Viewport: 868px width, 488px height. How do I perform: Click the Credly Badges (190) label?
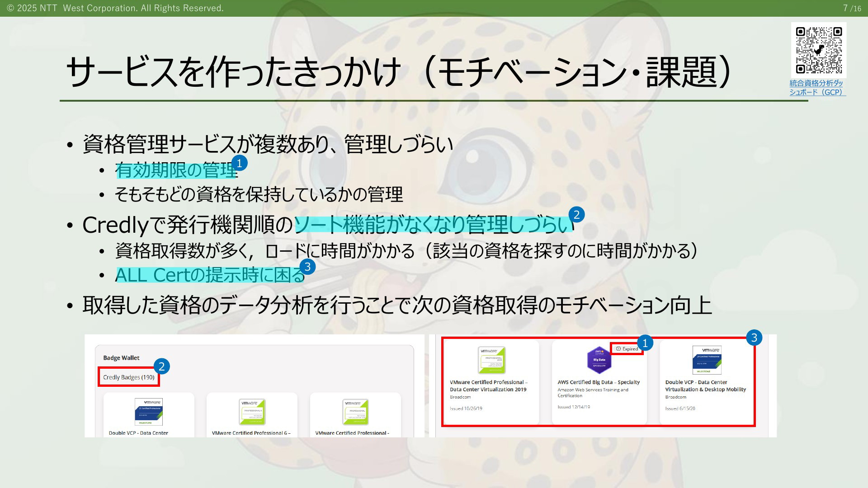pos(129,377)
